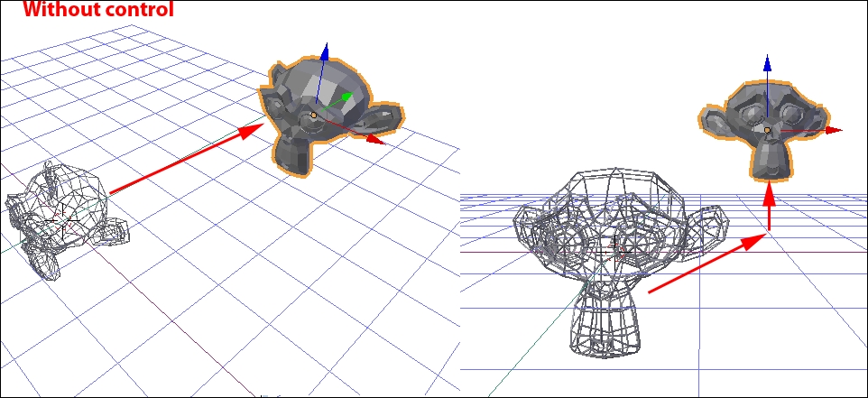Select the shaded monkey head in right viewport
The width and height of the screenshot is (868, 398).
pos(765,130)
